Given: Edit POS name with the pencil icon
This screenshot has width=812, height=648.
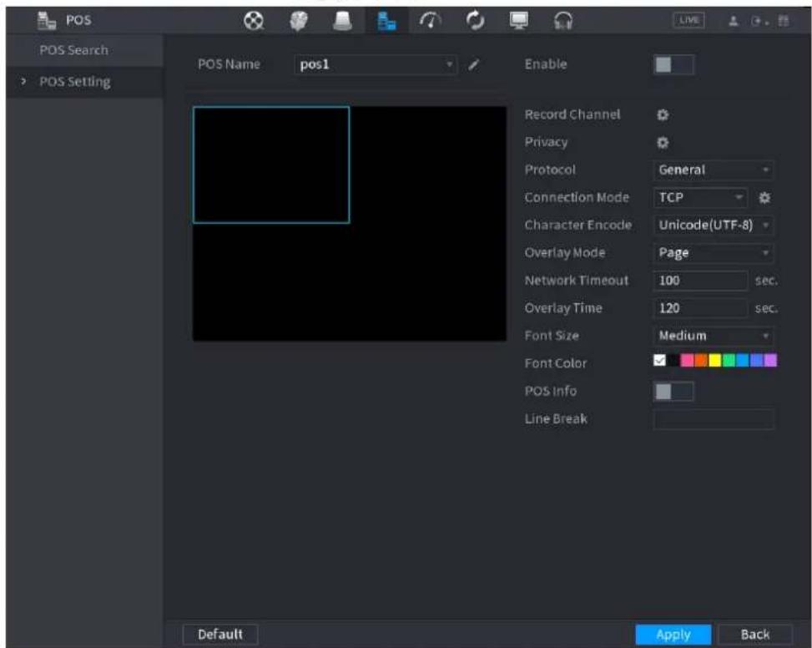Looking at the screenshot, I should pyautogui.click(x=473, y=65).
